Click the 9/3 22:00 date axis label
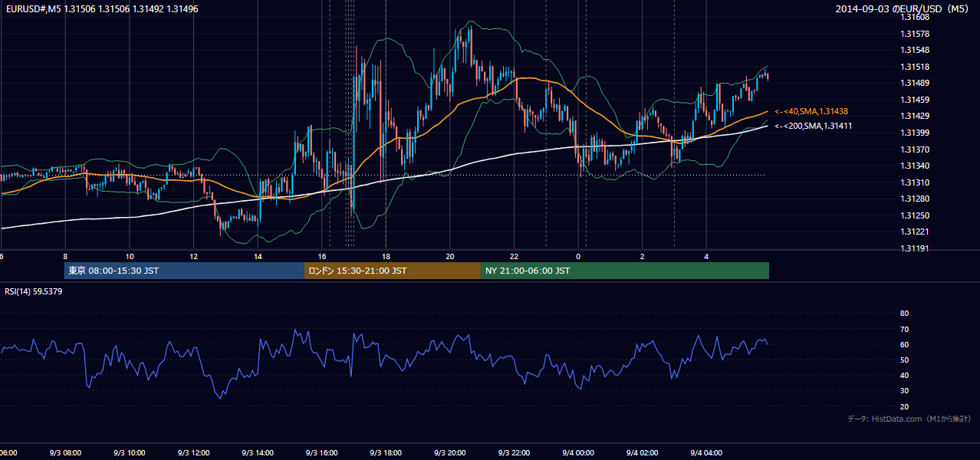This screenshot has width=980, height=460. [x=514, y=453]
